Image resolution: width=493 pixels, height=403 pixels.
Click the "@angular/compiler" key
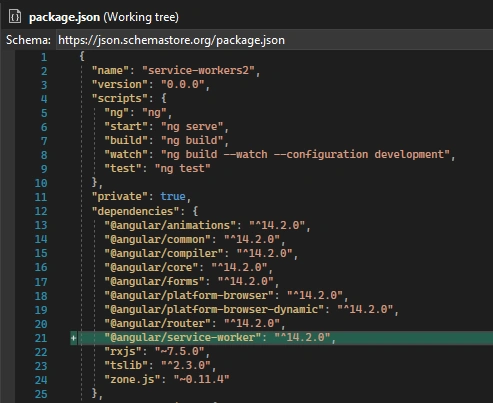[x=164, y=253]
